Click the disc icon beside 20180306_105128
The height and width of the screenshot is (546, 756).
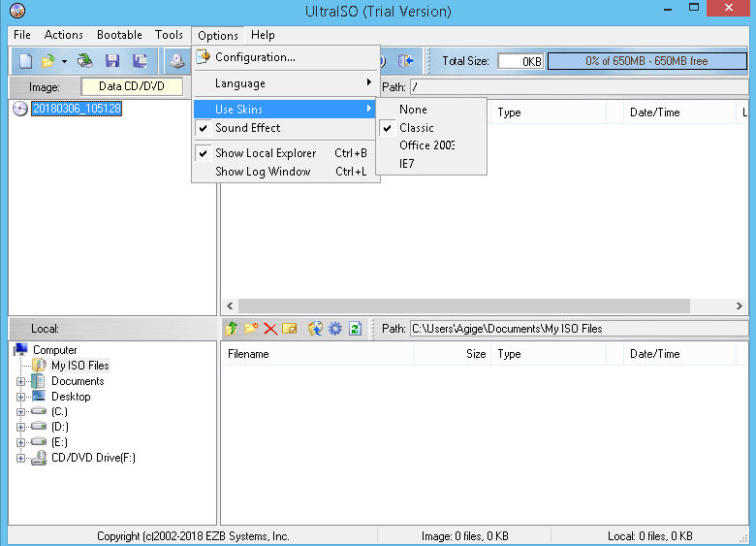[x=19, y=109]
